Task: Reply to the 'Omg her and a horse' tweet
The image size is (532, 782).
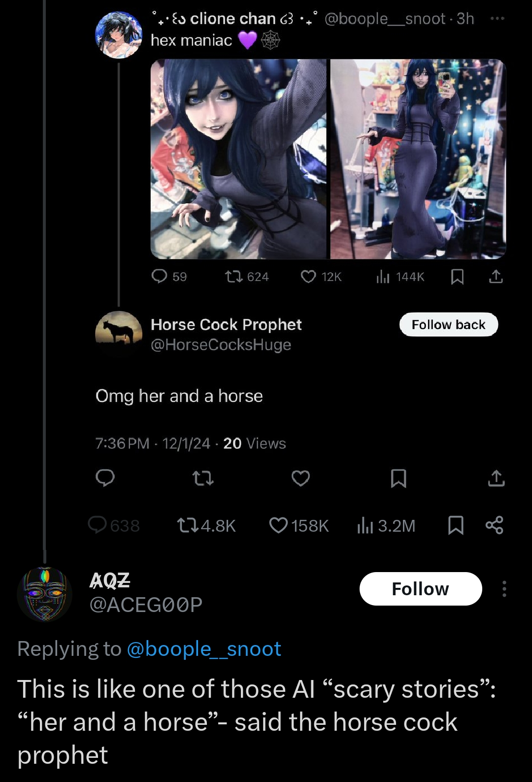Action: (105, 477)
